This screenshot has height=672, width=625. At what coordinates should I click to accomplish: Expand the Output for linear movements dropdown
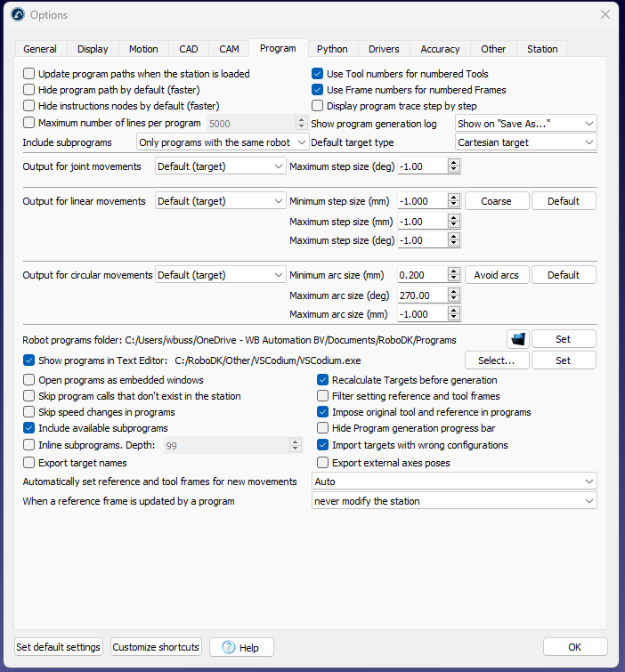220,201
